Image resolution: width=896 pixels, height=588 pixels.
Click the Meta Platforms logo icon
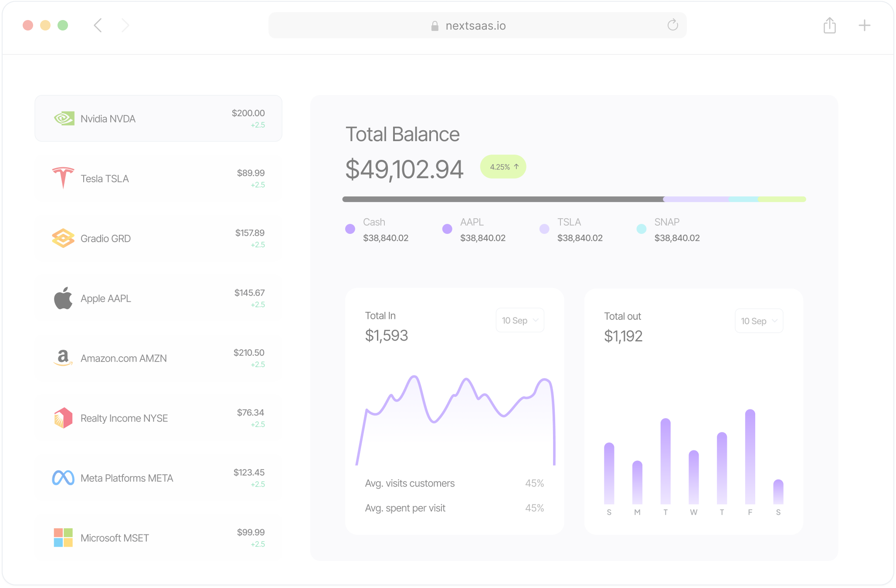click(63, 478)
